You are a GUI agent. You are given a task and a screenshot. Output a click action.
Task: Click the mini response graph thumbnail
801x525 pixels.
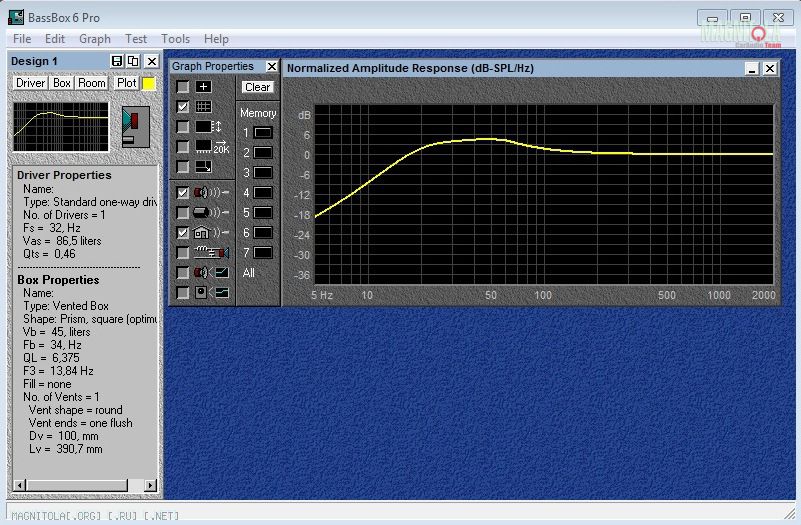[x=61, y=127]
